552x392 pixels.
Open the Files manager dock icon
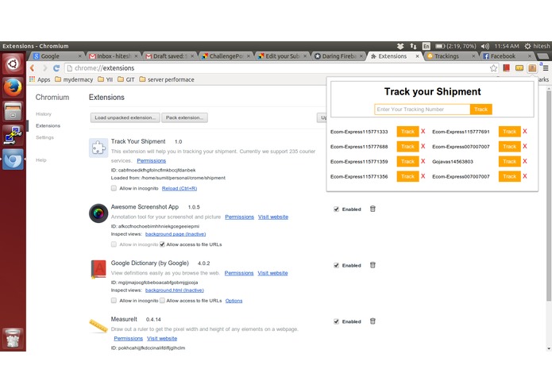pos(13,111)
